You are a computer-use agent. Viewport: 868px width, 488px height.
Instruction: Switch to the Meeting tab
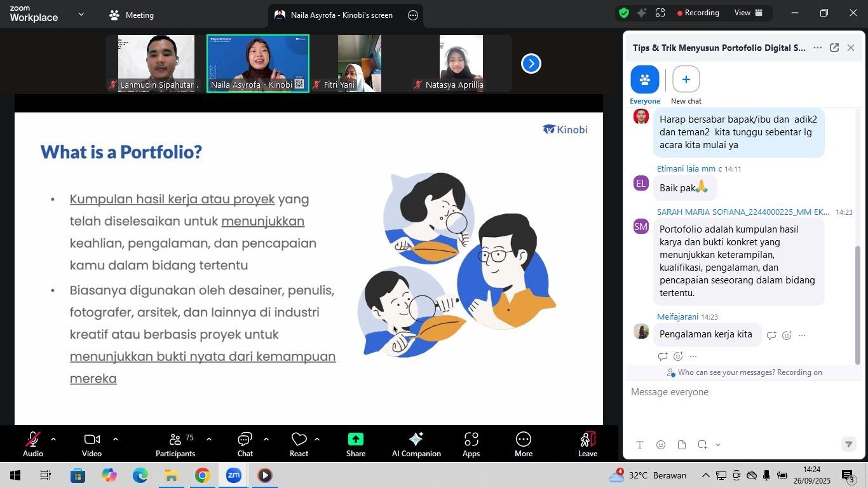(132, 15)
